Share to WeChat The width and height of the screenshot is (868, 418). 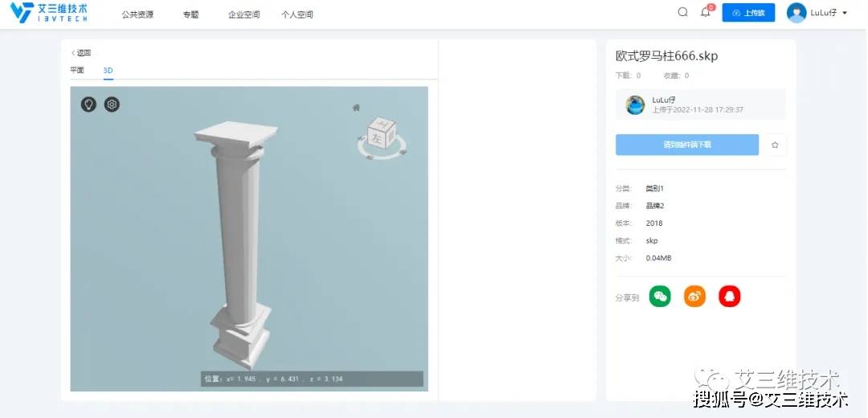[x=659, y=296]
